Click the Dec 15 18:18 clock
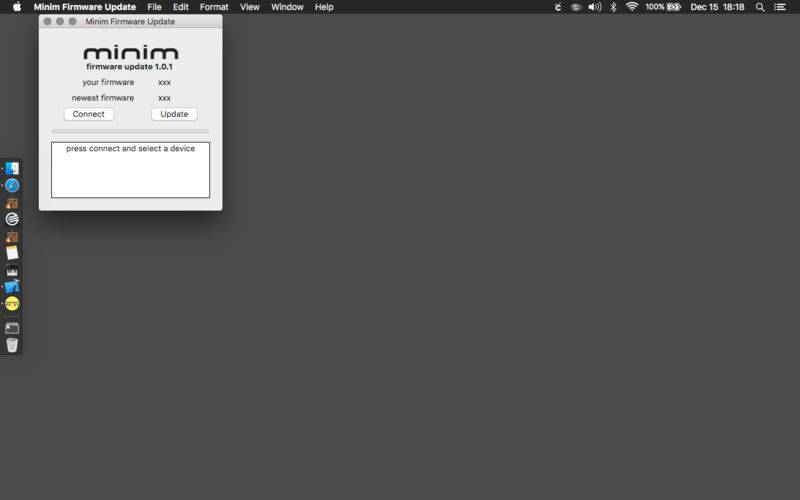 pyautogui.click(x=717, y=7)
